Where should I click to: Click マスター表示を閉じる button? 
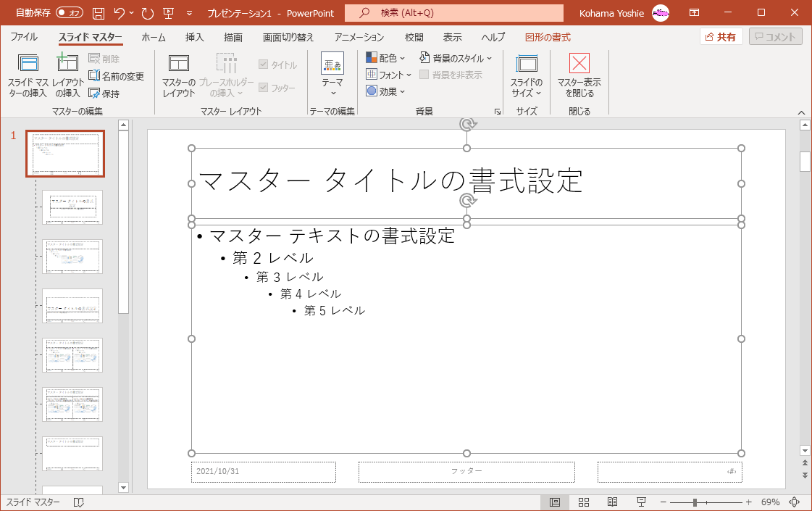point(579,75)
